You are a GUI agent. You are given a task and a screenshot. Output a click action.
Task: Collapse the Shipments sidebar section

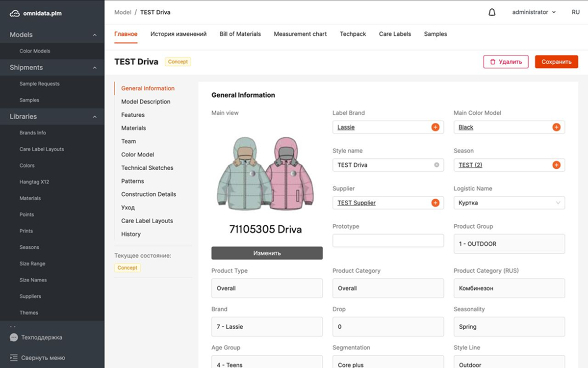95,68
